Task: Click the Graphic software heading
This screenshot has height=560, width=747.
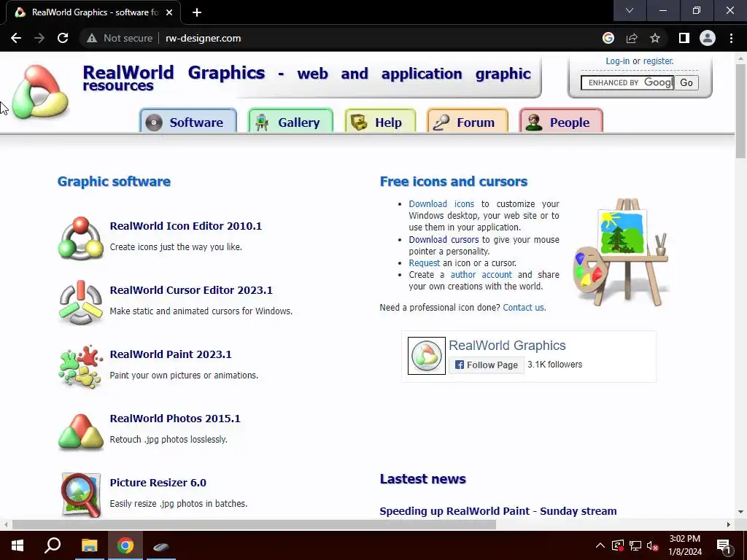Action: coord(114,182)
